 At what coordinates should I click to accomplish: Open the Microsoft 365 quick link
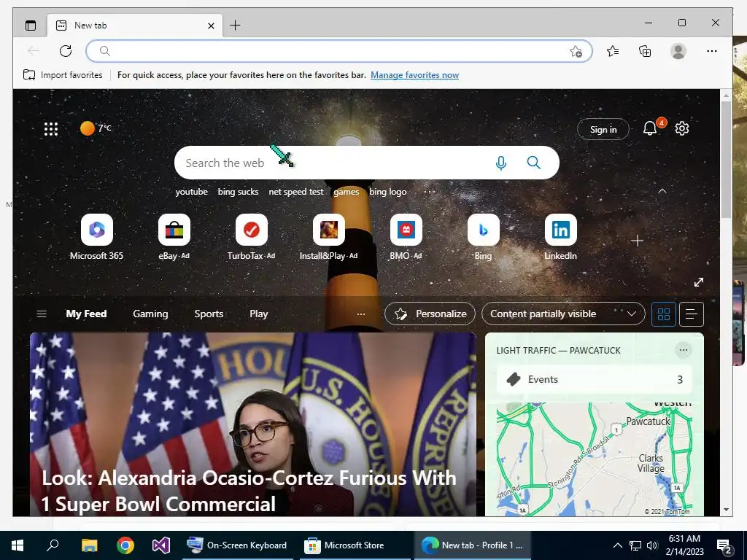97,237
